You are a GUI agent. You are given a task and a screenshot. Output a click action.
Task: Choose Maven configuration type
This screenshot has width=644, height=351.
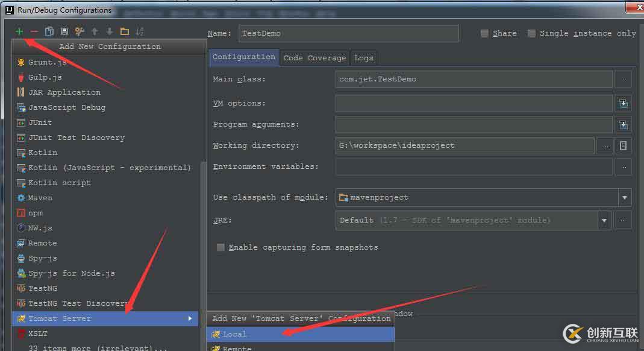(x=106, y=198)
